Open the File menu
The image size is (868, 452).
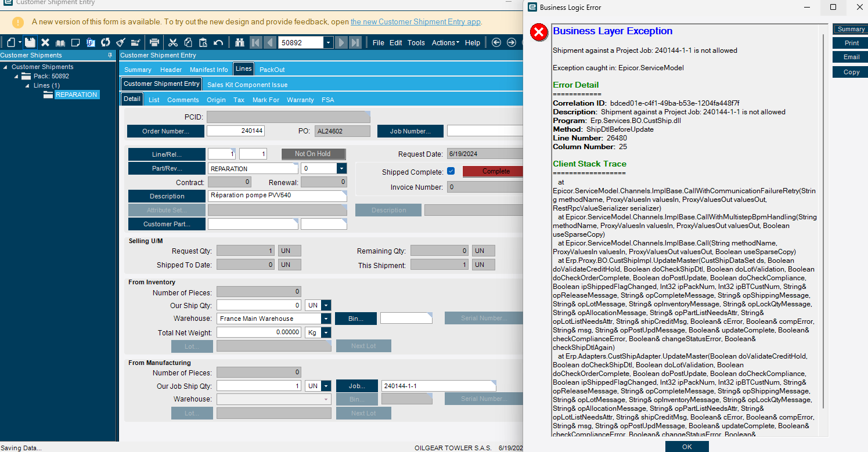click(x=379, y=42)
